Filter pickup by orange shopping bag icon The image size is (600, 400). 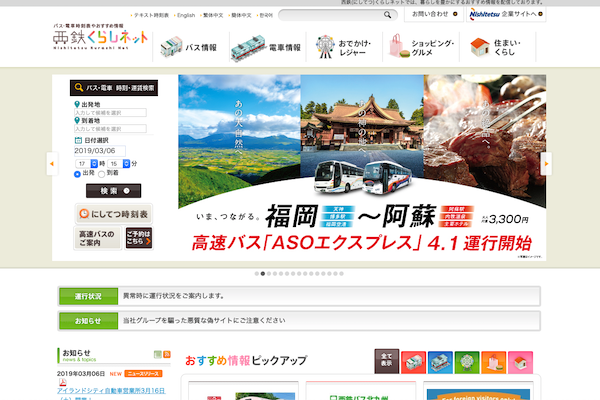tap(494, 362)
